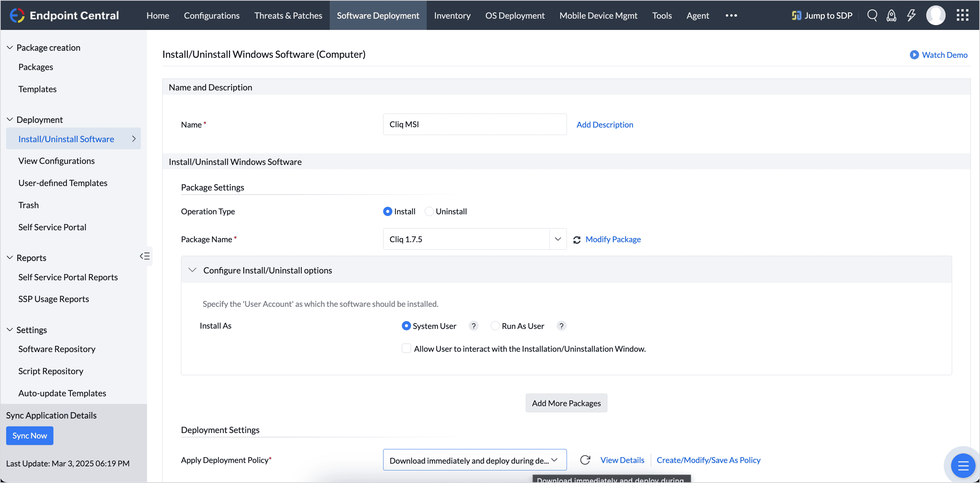Click the Add More Packages button
Viewport: 980px width, 483px height.
point(566,403)
